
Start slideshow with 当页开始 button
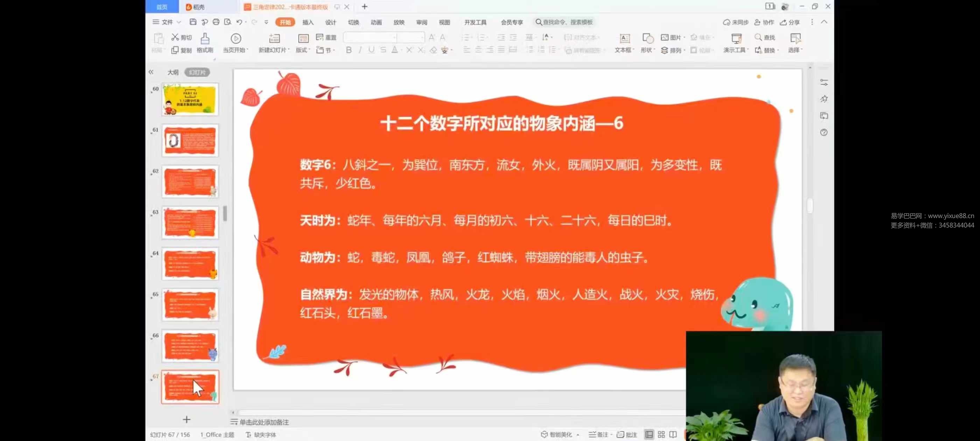click(x=236, y=43)
